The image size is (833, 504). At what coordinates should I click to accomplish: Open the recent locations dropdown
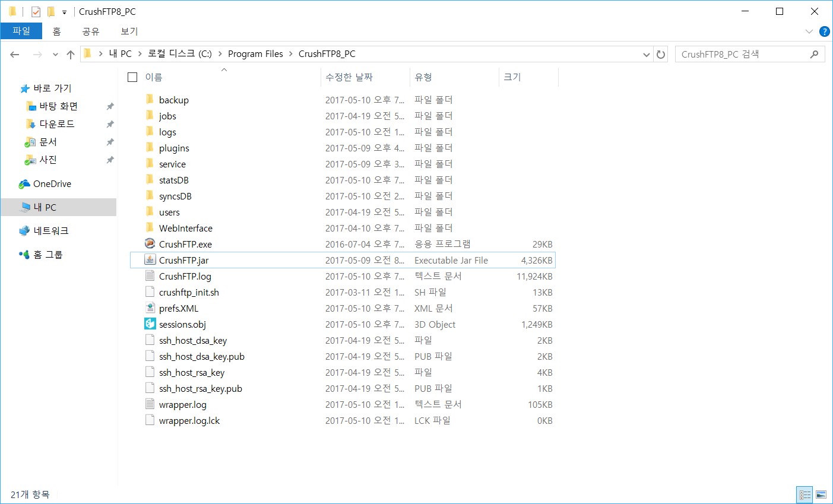[x=55, y=54]
